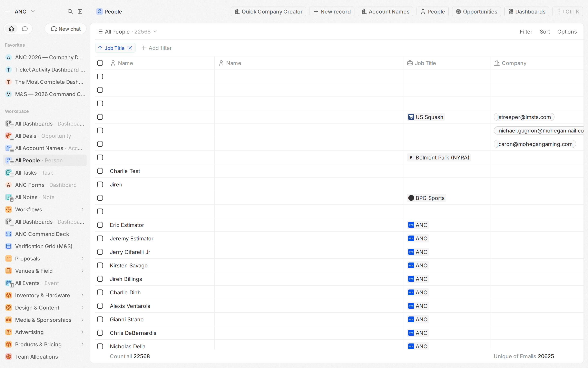588x368 pixels.
Task: Click the jstreeper@imsts.com email chip
Action: [x=524, y=117]
